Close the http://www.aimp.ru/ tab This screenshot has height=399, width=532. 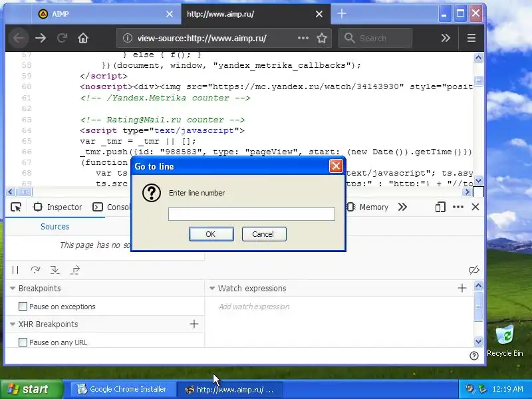coord(319,14)
